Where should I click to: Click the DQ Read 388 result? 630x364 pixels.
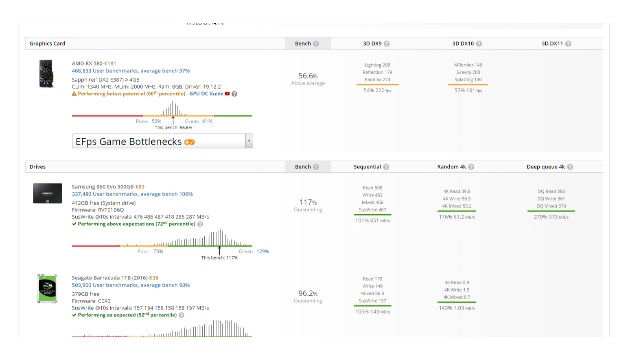tap(551, 192)
